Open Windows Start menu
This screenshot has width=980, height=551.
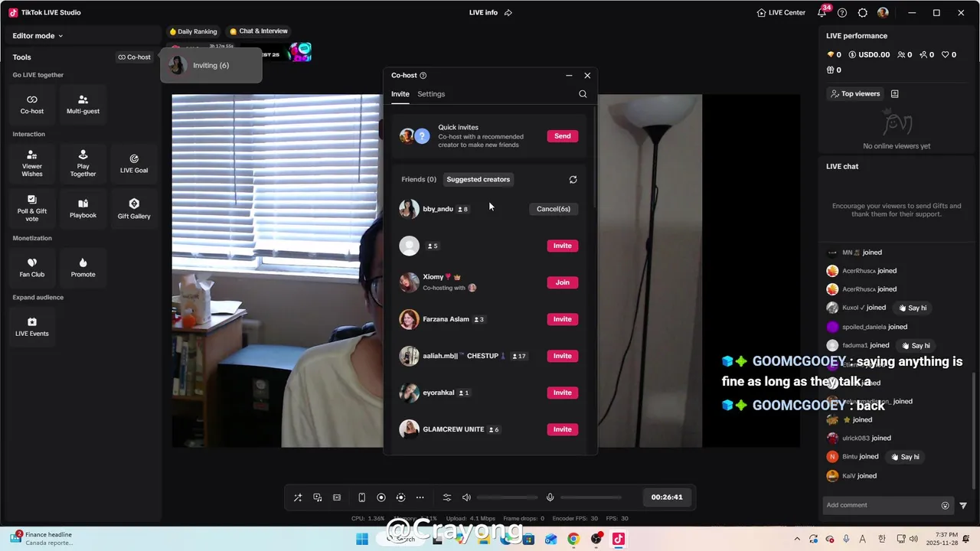pyautogui.click(x=362, y=539)
